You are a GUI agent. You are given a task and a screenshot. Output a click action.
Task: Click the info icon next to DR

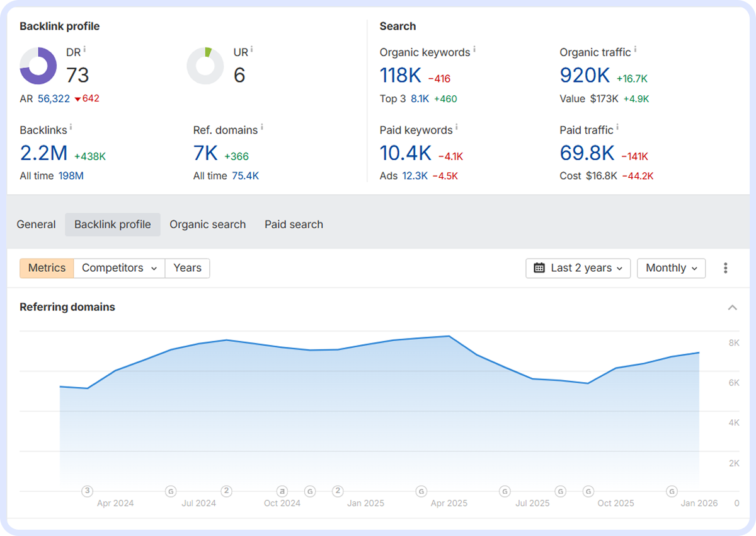tap(84, 49)
